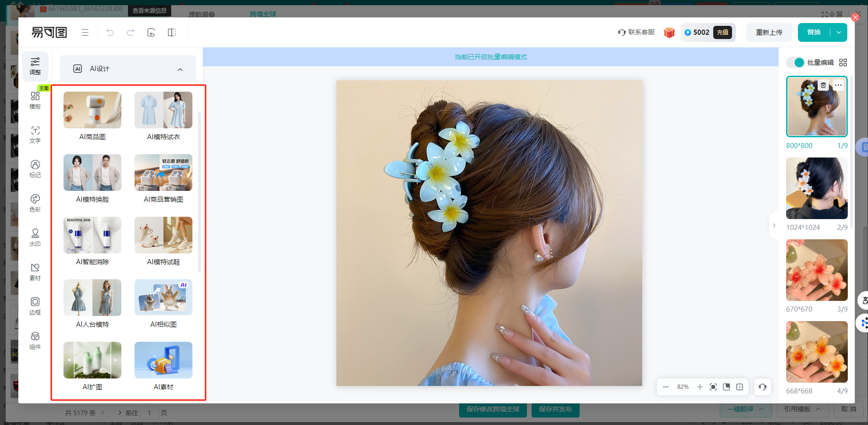Collapse the right thumbnail panel arrow
This screenshot has width=868, height=425.
(x=774, y=226)
